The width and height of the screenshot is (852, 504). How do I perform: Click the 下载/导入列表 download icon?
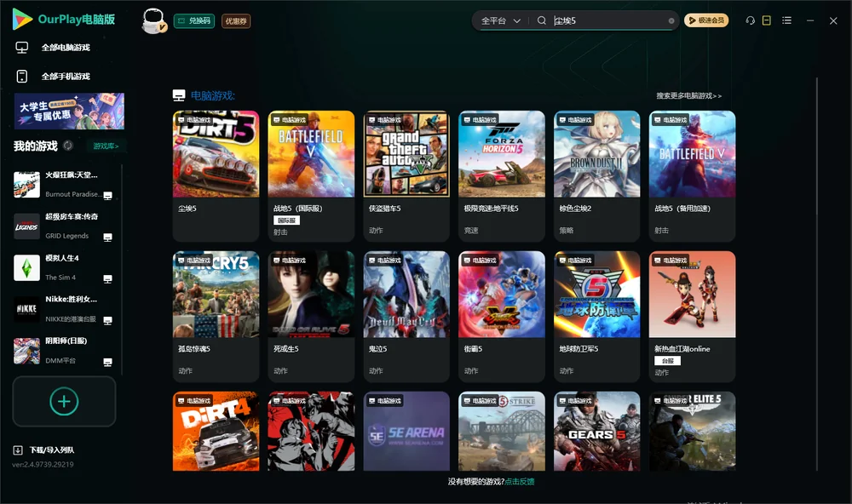coord(18,450)
